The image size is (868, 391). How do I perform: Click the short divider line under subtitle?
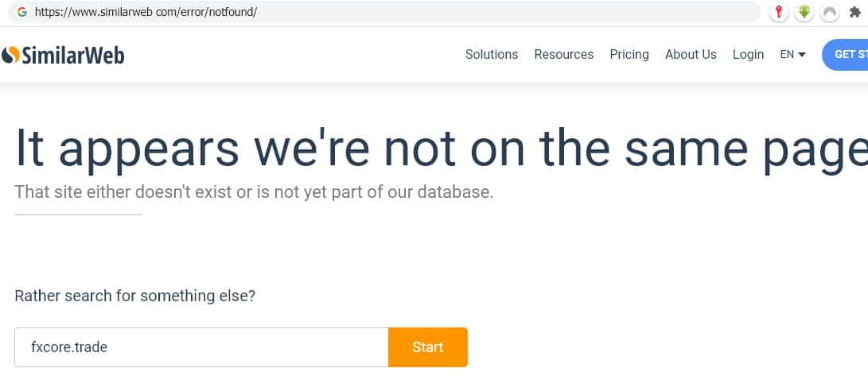(x=78, y=214)
